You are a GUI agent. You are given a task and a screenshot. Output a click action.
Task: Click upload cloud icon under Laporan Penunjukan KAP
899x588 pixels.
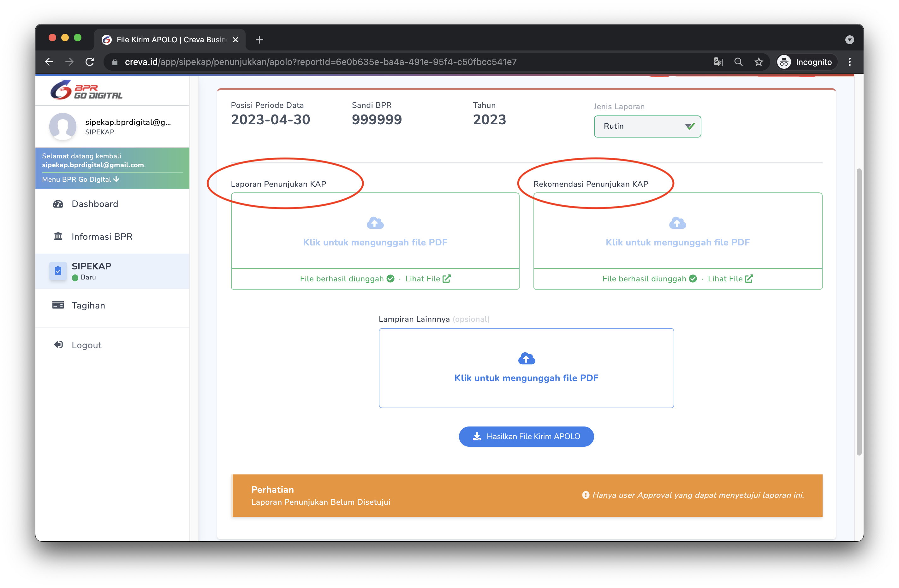pos(375,223)
